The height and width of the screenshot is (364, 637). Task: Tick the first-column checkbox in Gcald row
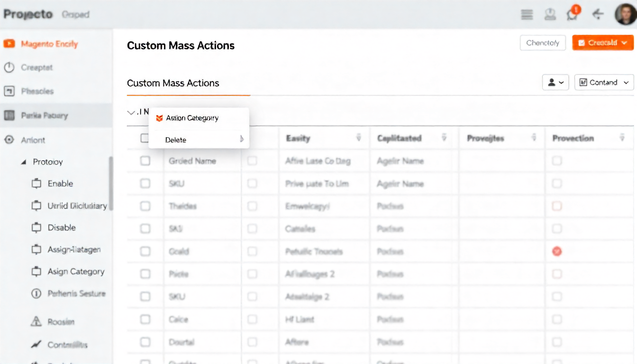coord(145,252)
